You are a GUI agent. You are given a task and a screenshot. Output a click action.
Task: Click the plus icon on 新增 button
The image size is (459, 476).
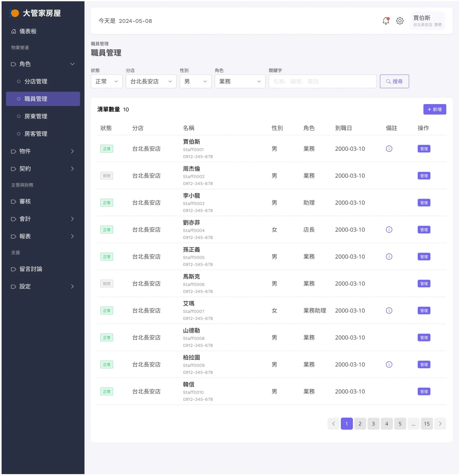(430, 109)
